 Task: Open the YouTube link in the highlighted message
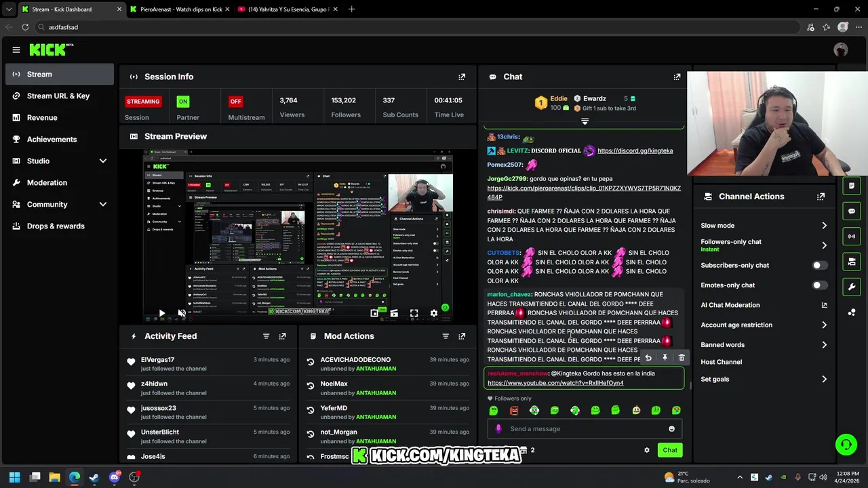(x=555, y=383)
